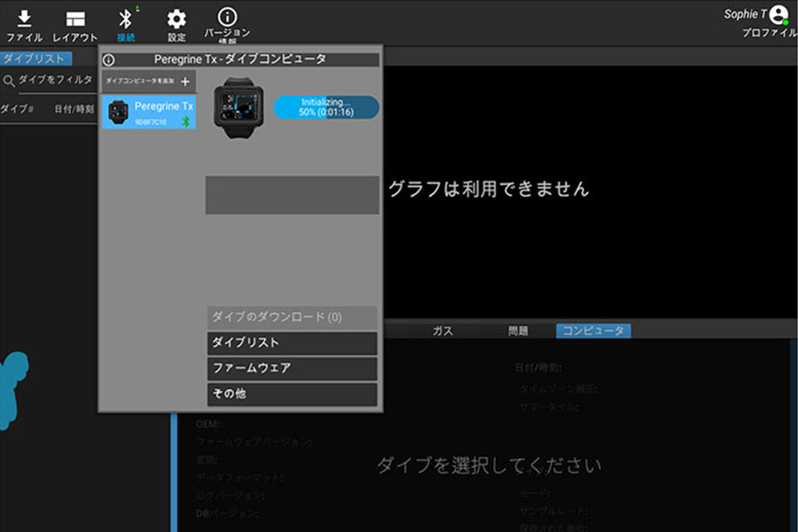Click the Sophie T profile avatar
The height and width of the screenshot is (532, 798).
778,14
